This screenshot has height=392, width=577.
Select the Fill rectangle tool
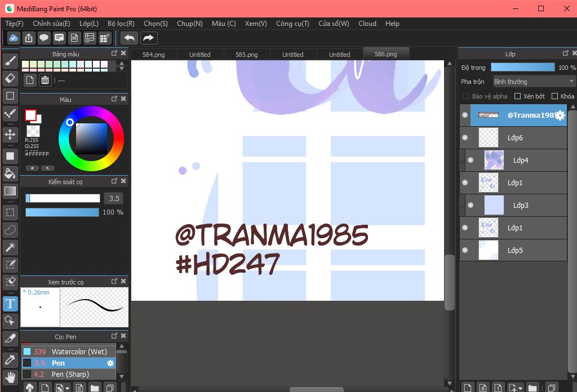tap(10, 156)
